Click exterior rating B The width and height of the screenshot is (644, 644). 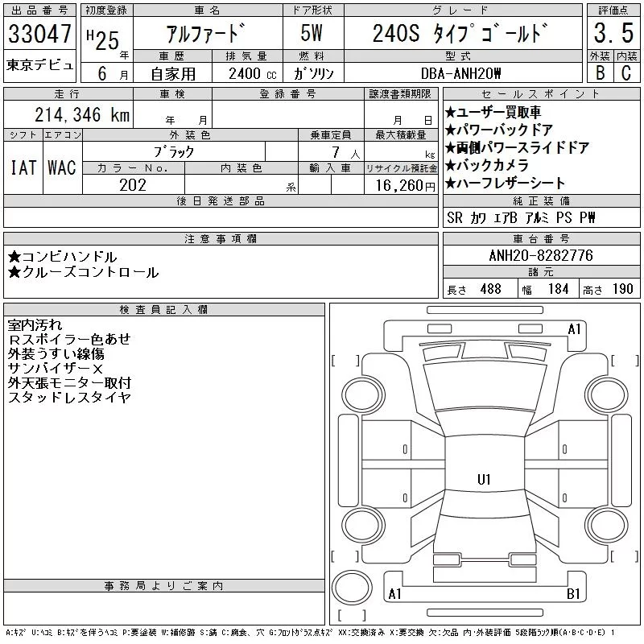tap(601, 73)
